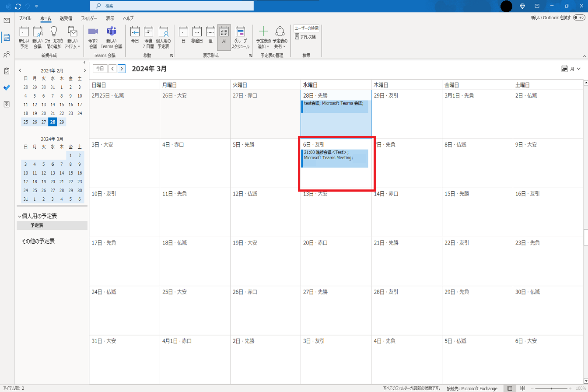The image size is (588, 392).
Task: Switch to reading view in status bar
Action: [522, 388]
